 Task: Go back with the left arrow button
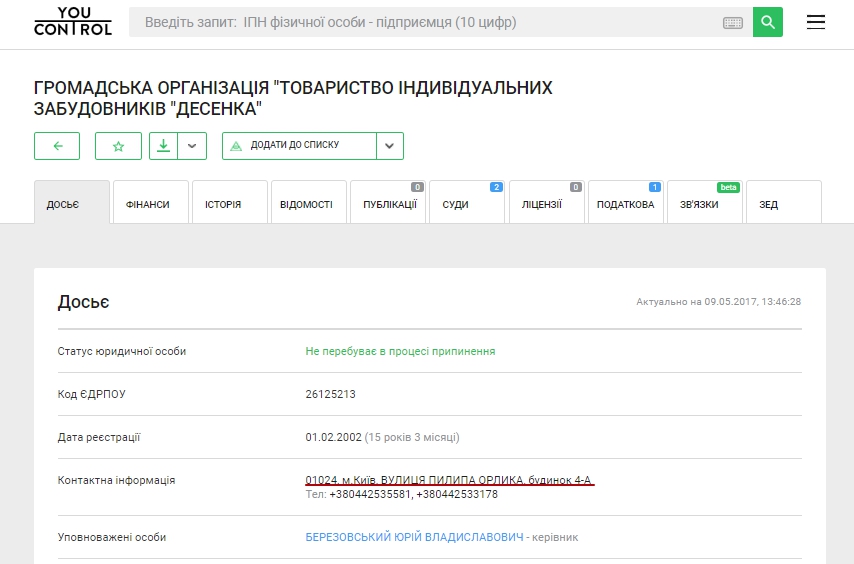tap(57, 146)
